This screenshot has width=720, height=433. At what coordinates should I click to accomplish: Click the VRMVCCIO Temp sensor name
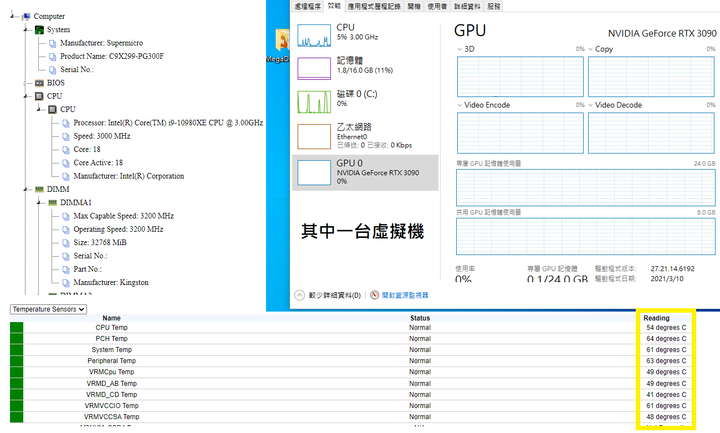(x=112, y=405)
